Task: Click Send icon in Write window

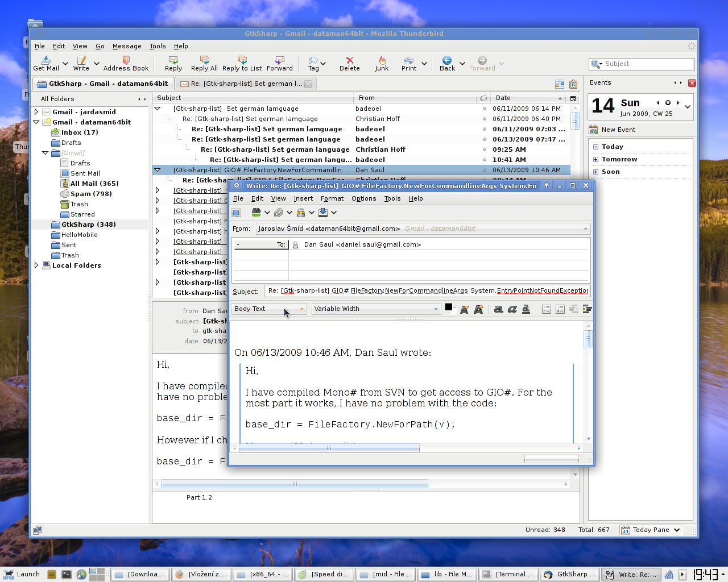Action: (236, 212)
